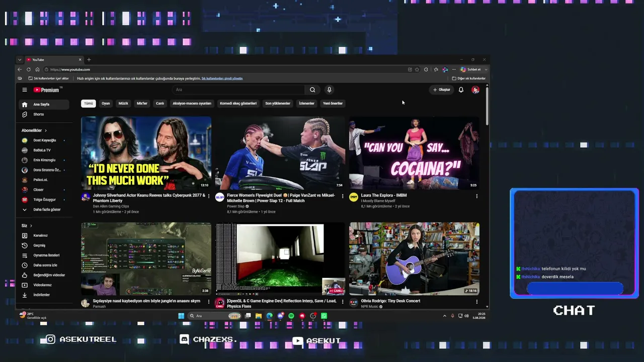Viewport: 644px width, 362px height.
Task: Reload the page with the refresh icon
Action: [x=29, y=69]
